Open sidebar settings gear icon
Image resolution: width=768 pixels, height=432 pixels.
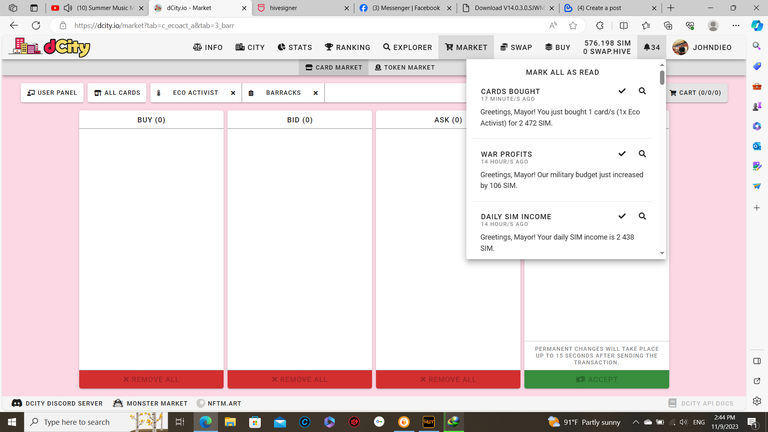757,401
